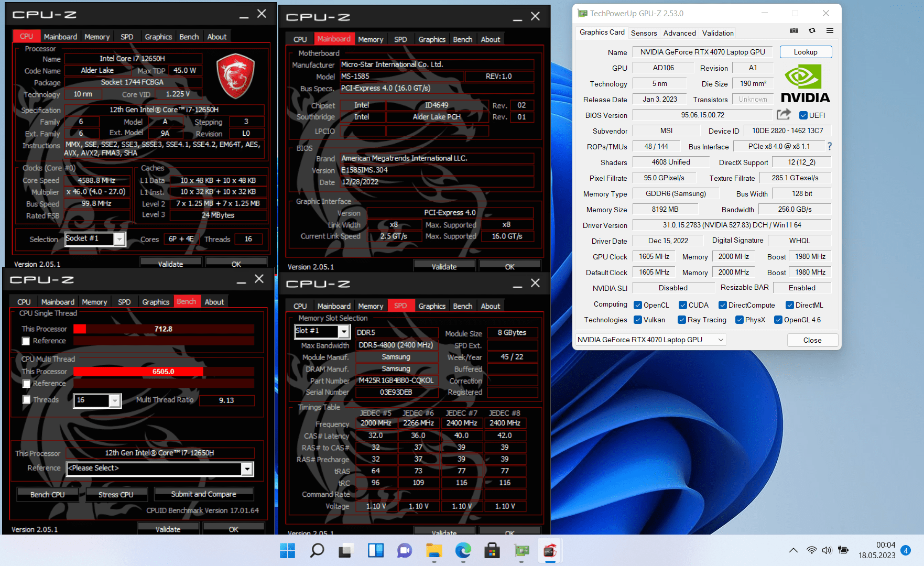Click the Bench CPU button
The image size is (924, 566).
(x=47, y=494)
